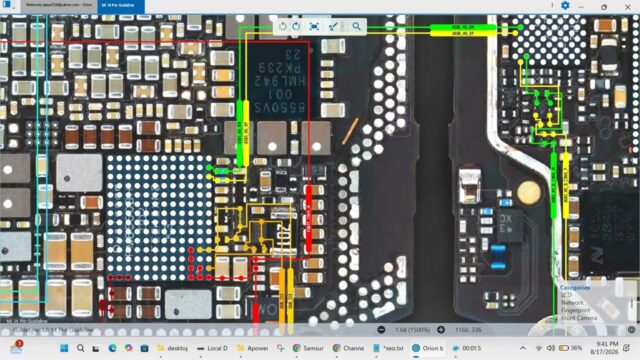Click the Categories heading

[x=575, y=287]
